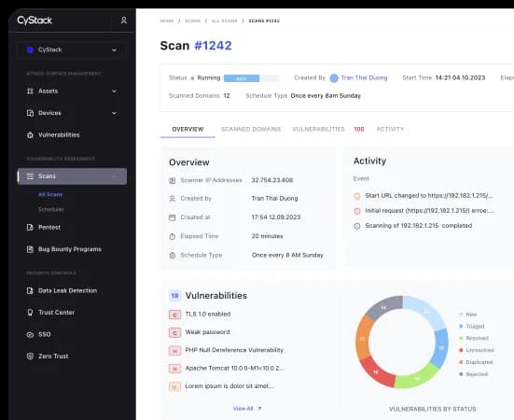Image resolution: width=514 pixels, height=420 pixels.
Task: Click the View All vulnerabilities link
Action: [x=247, y=409]
